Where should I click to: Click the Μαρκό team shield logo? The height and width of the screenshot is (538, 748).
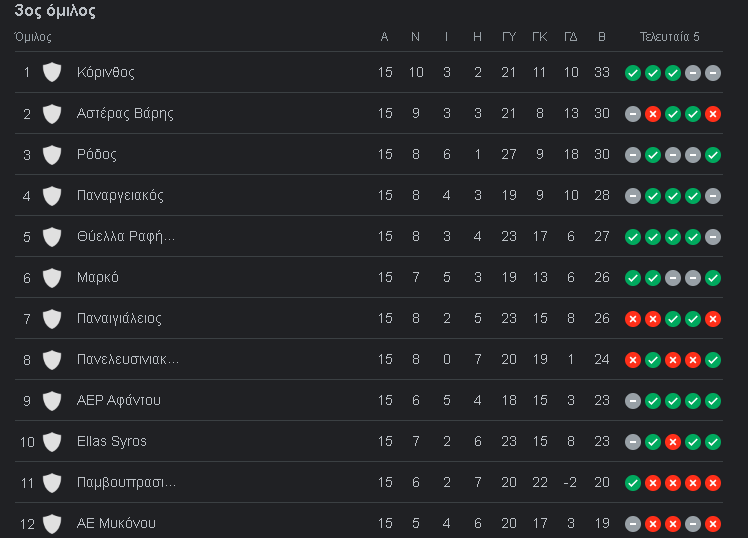click(52, 278)
